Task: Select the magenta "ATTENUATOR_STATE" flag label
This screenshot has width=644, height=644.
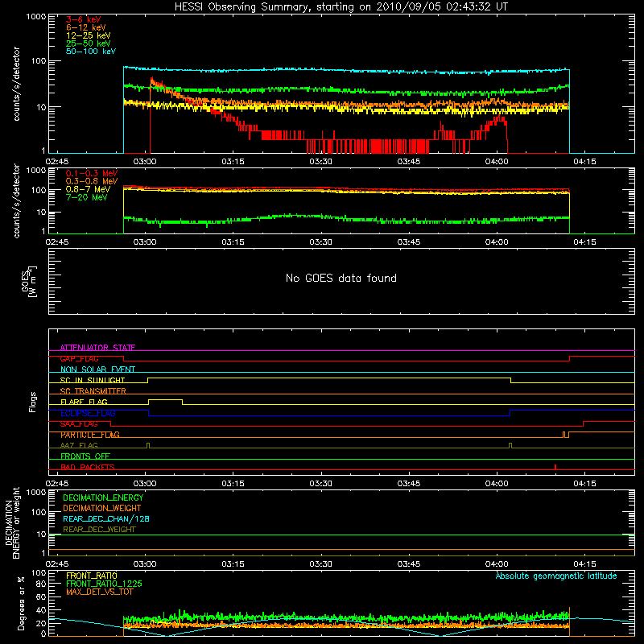Action: coord(97,348)
